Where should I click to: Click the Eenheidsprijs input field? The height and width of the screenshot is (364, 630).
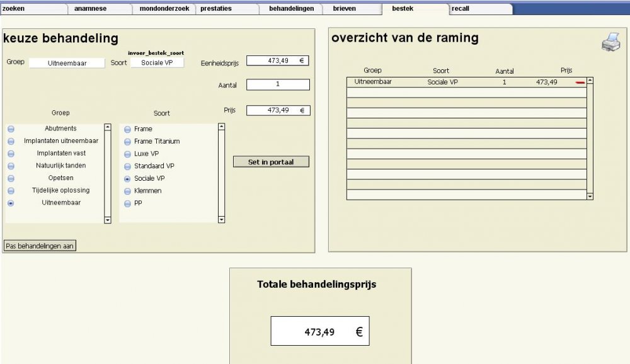[x=278, y=60]
